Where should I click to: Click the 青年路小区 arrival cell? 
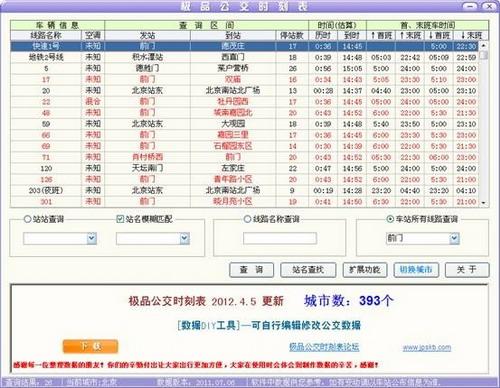tap(233, 179)
